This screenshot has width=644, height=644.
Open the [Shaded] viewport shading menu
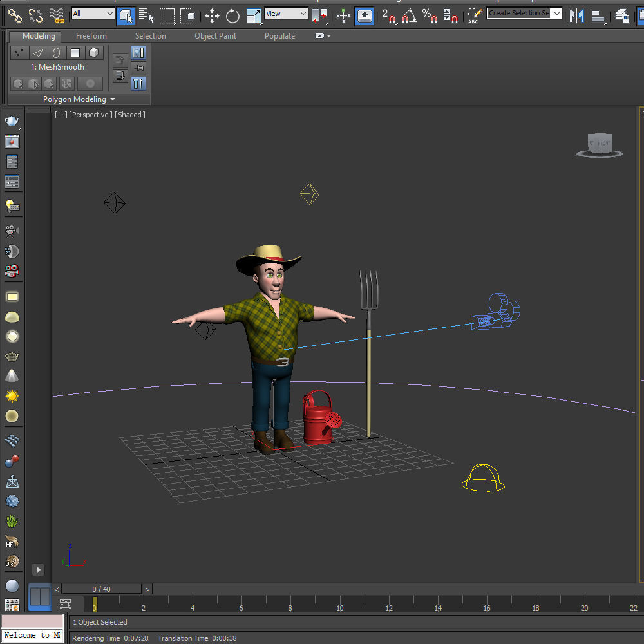(x=130, y=115)
